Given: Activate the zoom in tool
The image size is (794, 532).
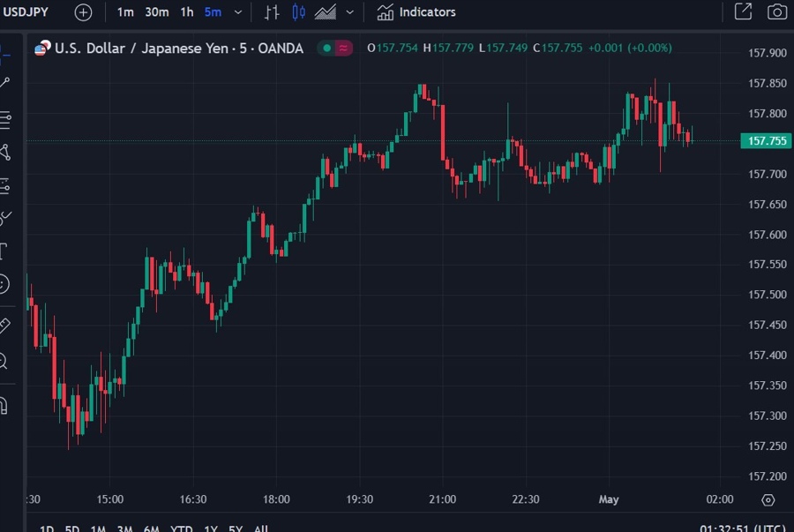Looking at the screenshot, I should [x=4, y=362].
